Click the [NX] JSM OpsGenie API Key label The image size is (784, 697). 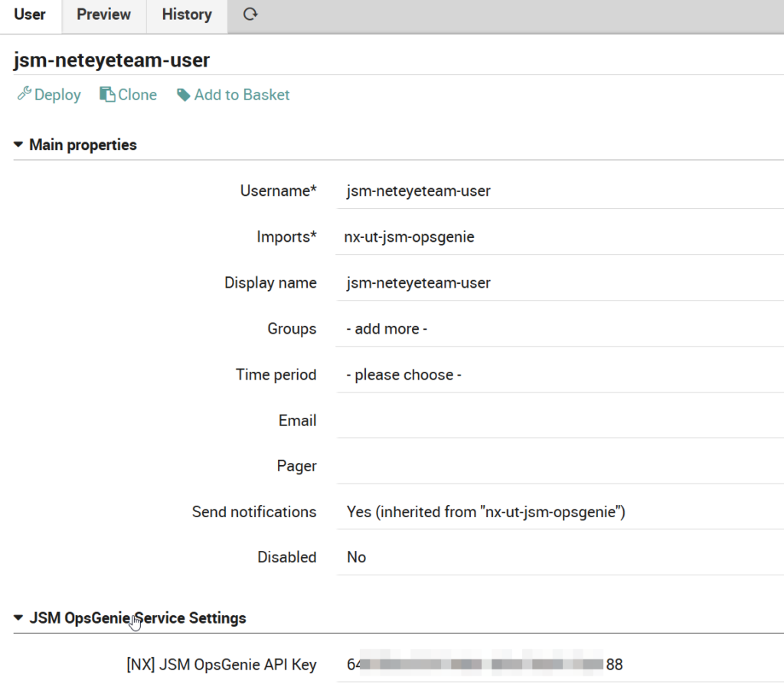(221, 665)
